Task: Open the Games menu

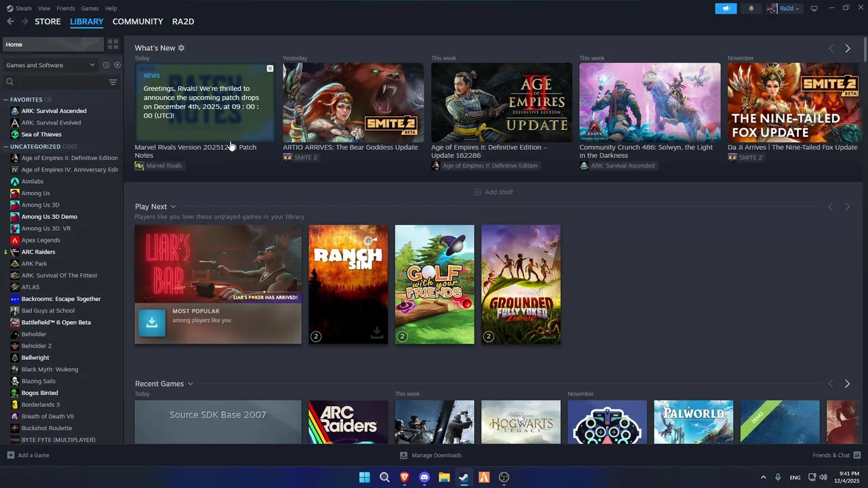Action: 90,8
